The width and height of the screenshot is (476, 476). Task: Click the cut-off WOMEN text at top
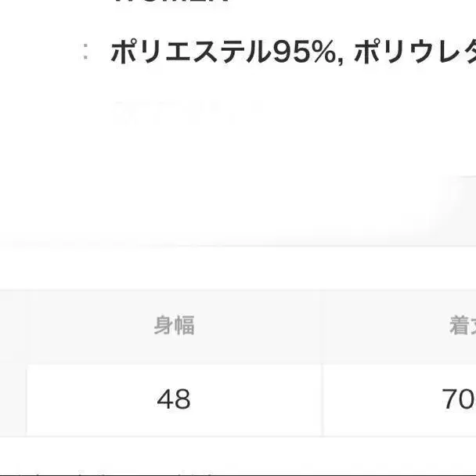coord(172,2)
